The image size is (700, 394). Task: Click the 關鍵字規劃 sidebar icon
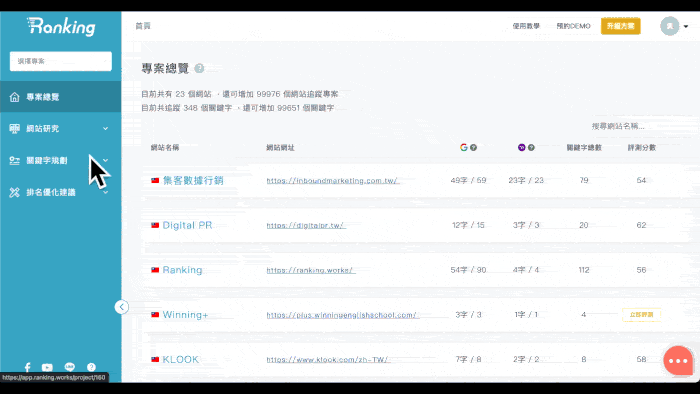tap(15, 161)
